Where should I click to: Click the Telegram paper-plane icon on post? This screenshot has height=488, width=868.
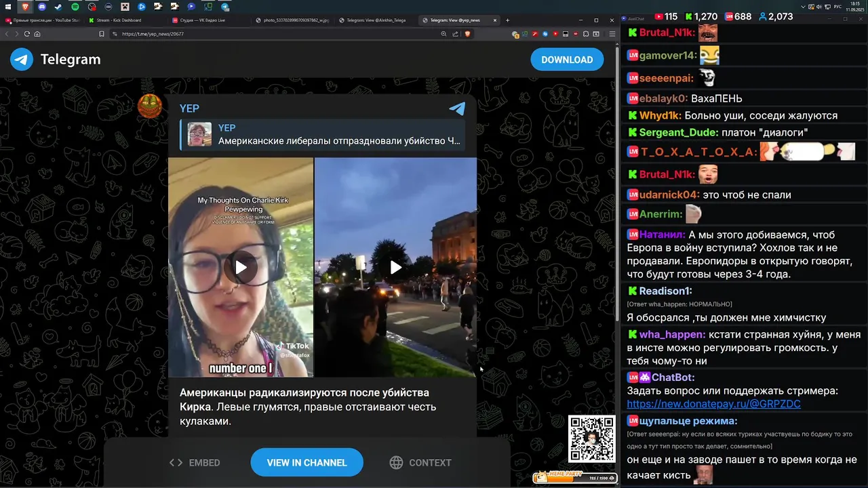click(x=457, y=108)
